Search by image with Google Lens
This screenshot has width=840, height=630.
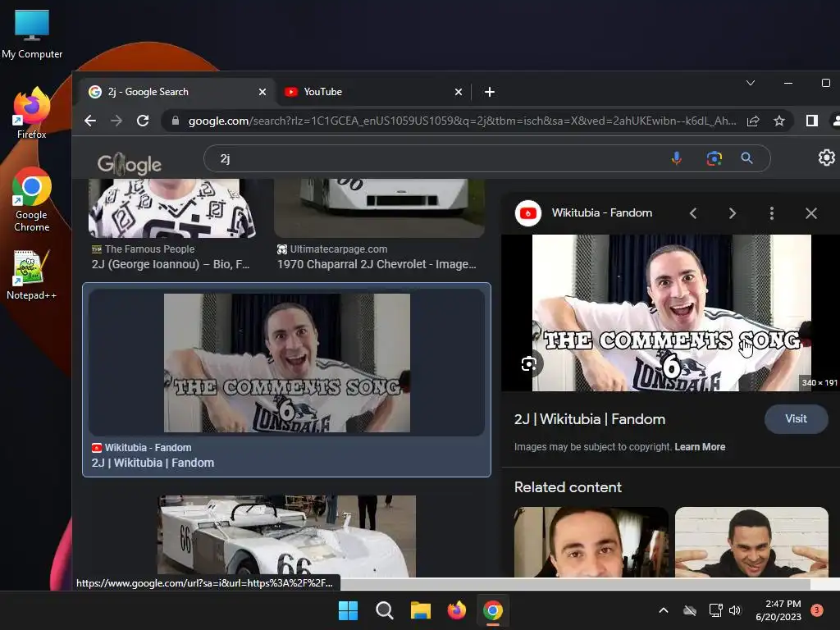[x=714, y=158]
